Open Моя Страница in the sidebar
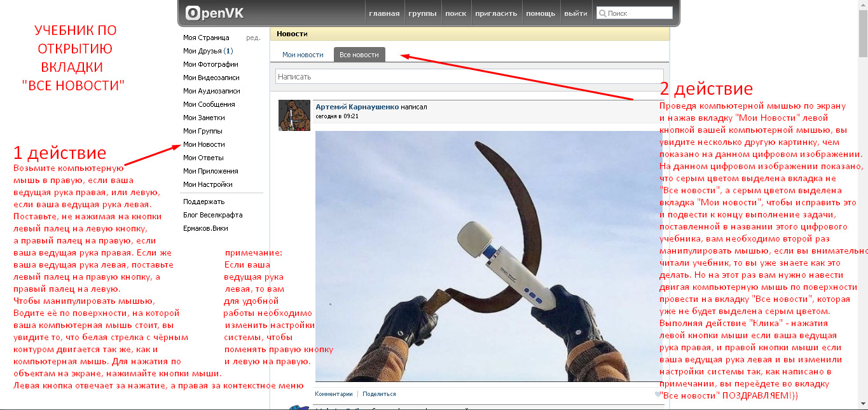868x410 pixels. (x=206, y=38)
